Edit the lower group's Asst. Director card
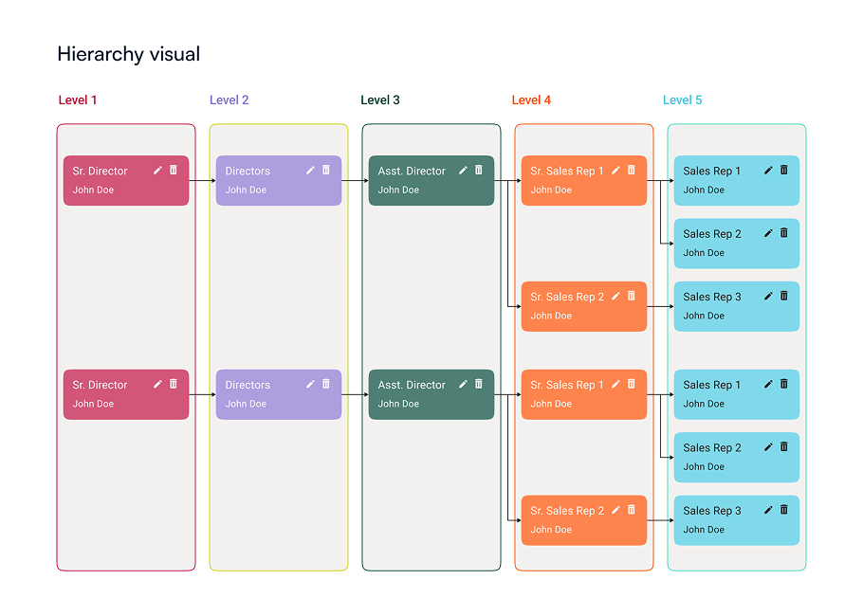Image resolution: width=863 pixels, height=616 pixels. (463, 385)
